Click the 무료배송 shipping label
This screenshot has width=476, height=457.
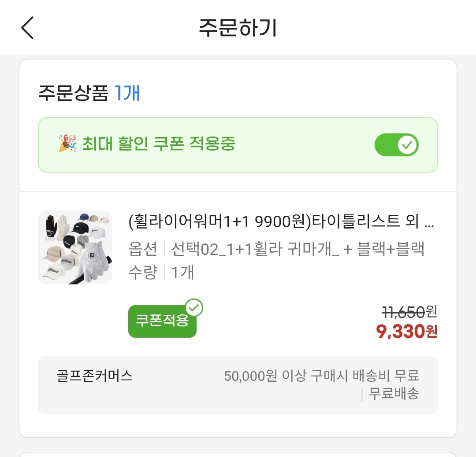394,393
